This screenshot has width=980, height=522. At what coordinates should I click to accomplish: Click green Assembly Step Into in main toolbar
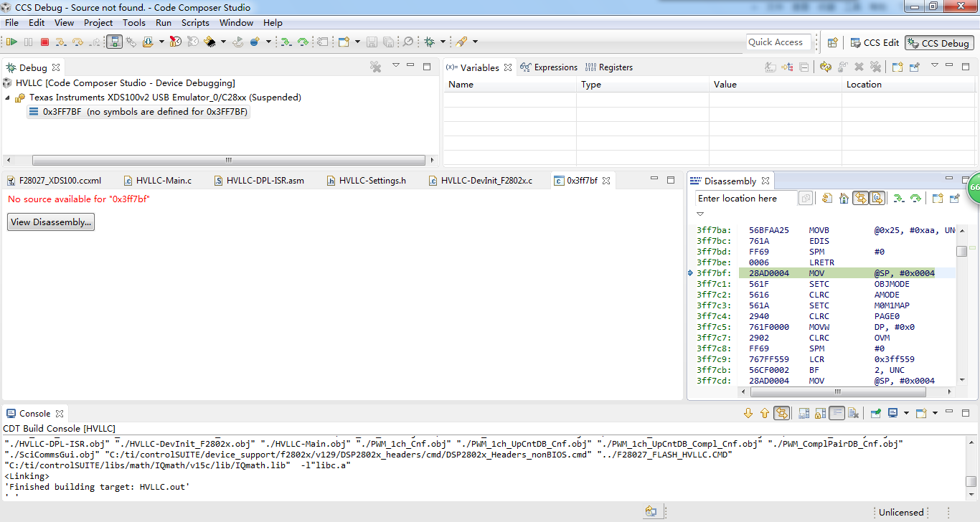(286, 42)
